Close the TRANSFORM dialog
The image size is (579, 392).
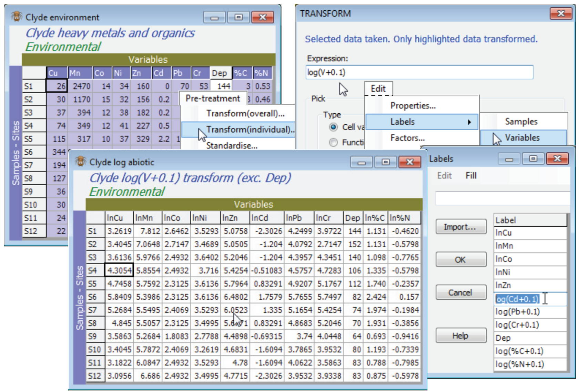click(561, 13)
